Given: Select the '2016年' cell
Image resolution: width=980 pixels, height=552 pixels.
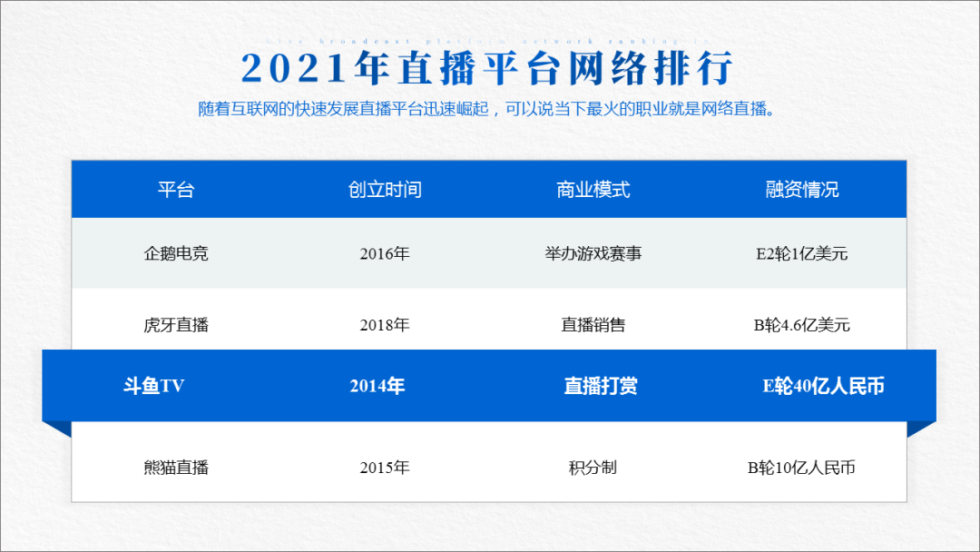Looking at the screenshot, I should [385, 253].
